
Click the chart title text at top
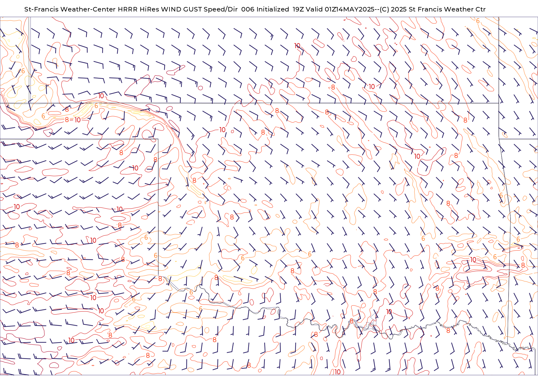[255, 9]
